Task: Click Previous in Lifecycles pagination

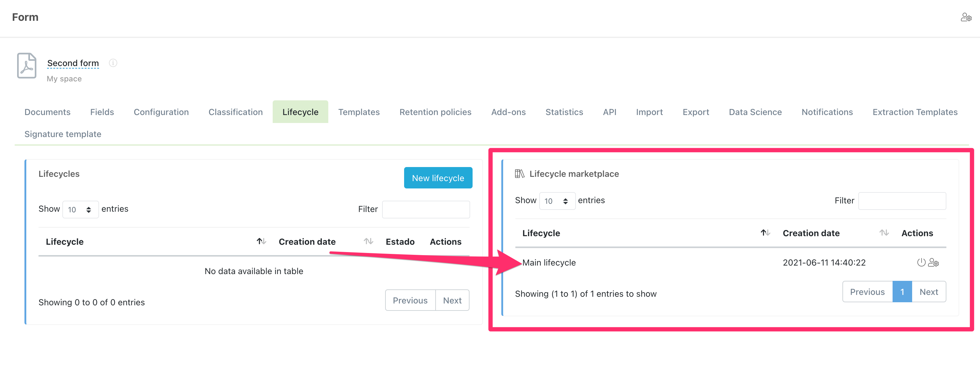Action: coord(410,300)
